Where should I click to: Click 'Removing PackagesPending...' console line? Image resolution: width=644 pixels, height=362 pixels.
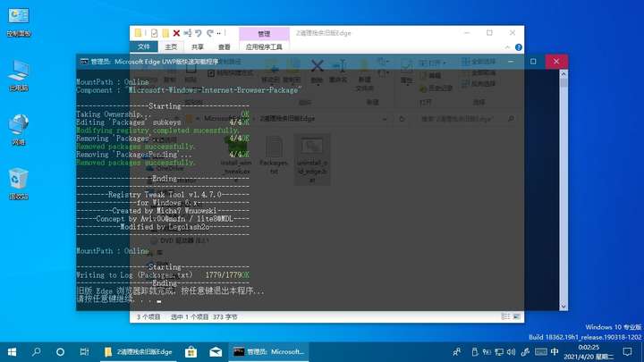134,155
